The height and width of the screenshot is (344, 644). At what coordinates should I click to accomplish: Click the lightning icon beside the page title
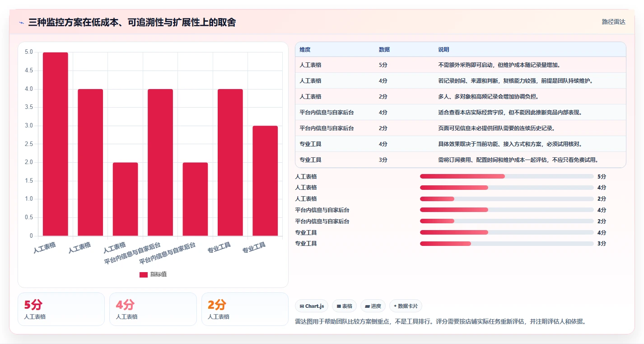[x=21, y=23]
